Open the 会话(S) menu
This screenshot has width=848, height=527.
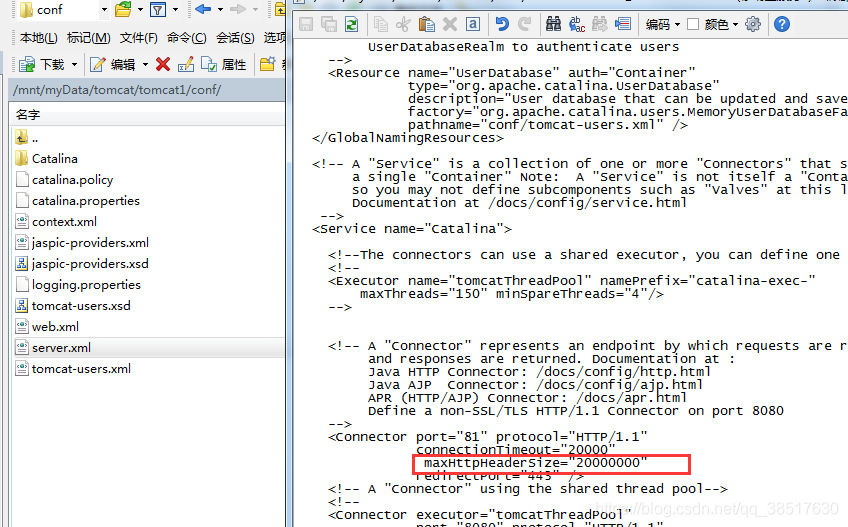[x=235, y=38]
